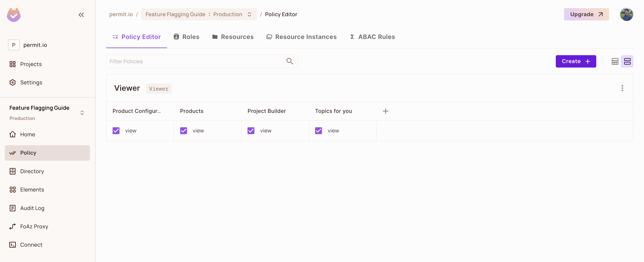Uncheck view permission for Project Builder
The width and height of the screenshot is (644, 262).
[x=251, y=131]
